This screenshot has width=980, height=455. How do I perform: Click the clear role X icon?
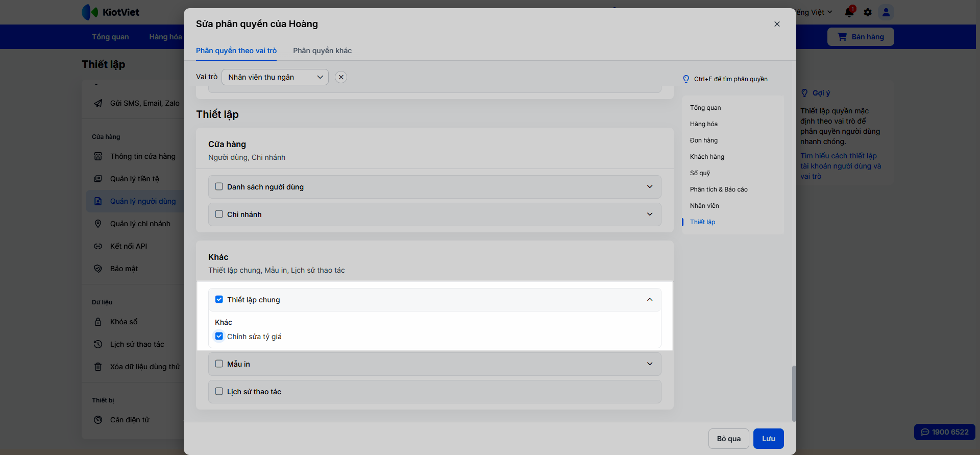point(341,77)
